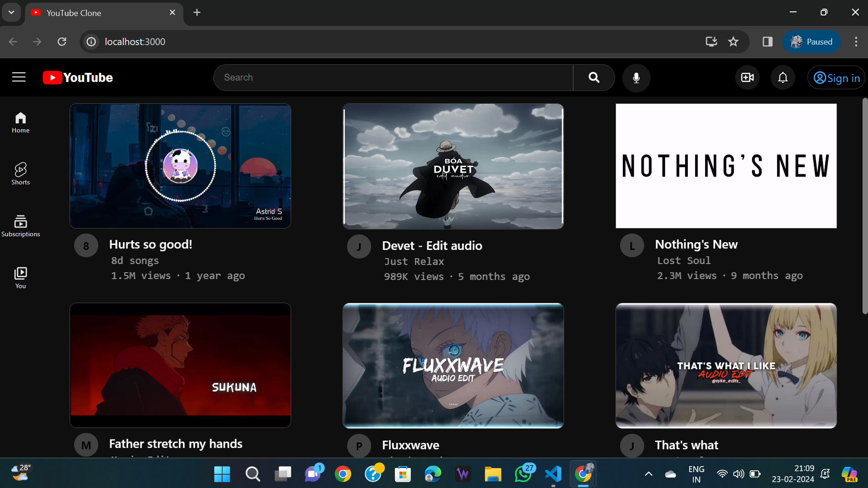Activate voice search microphone icon

(x=636, y=78)
